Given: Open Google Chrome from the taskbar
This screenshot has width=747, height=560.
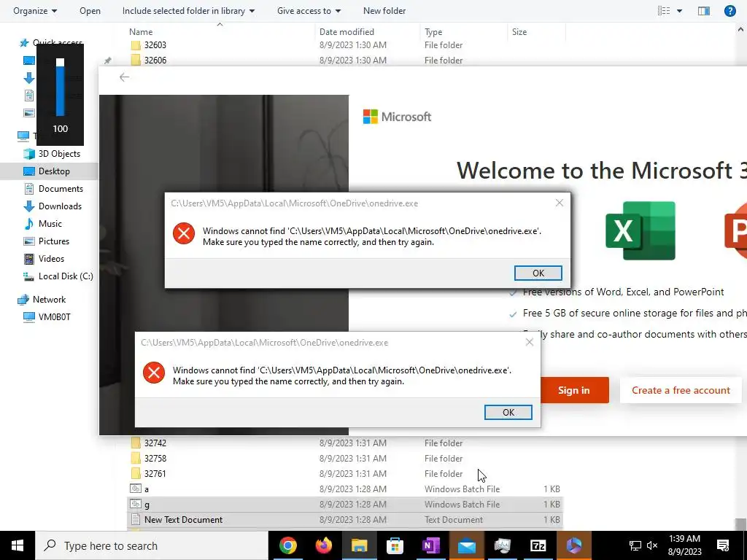Looking at the screenshot, I should tap(287, 545).
